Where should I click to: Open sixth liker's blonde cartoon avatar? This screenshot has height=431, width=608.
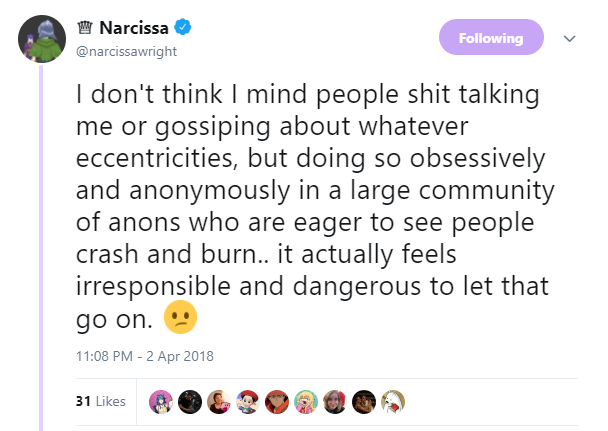click(306, 402)
